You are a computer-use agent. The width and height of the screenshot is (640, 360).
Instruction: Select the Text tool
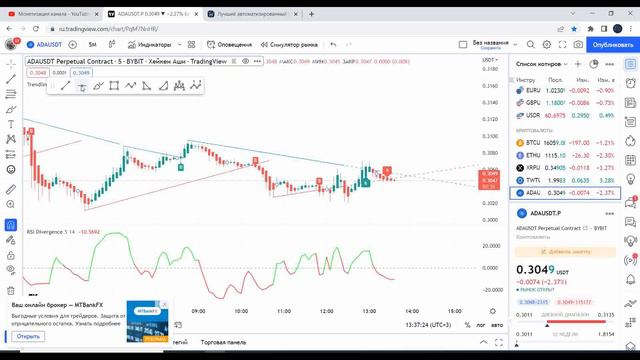click(11, 124)
